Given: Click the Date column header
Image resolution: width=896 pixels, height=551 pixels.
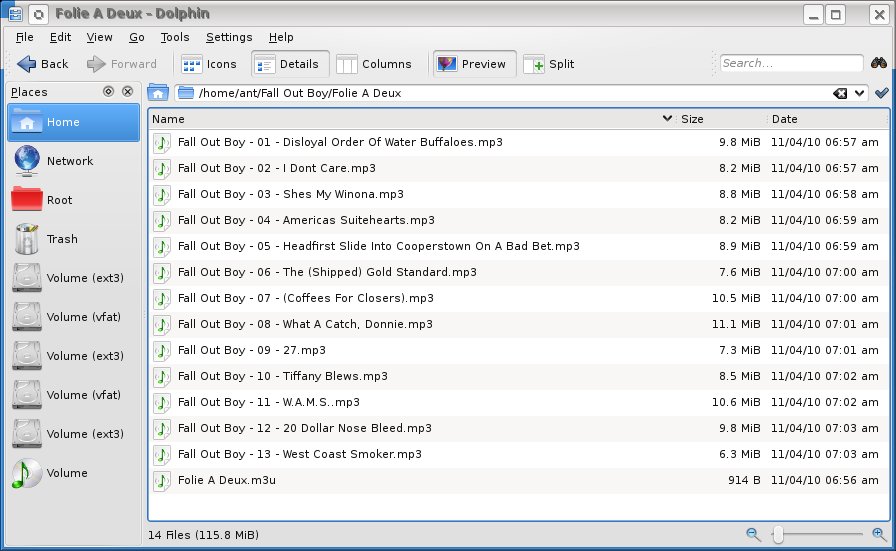Looking at the screenshot, I should [x=825, y=119].
